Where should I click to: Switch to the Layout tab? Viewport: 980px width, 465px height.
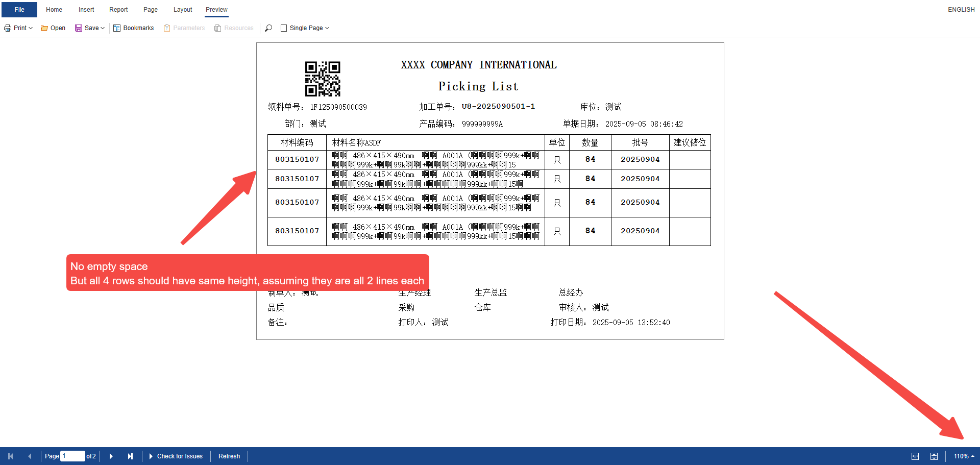click(183, 10)
